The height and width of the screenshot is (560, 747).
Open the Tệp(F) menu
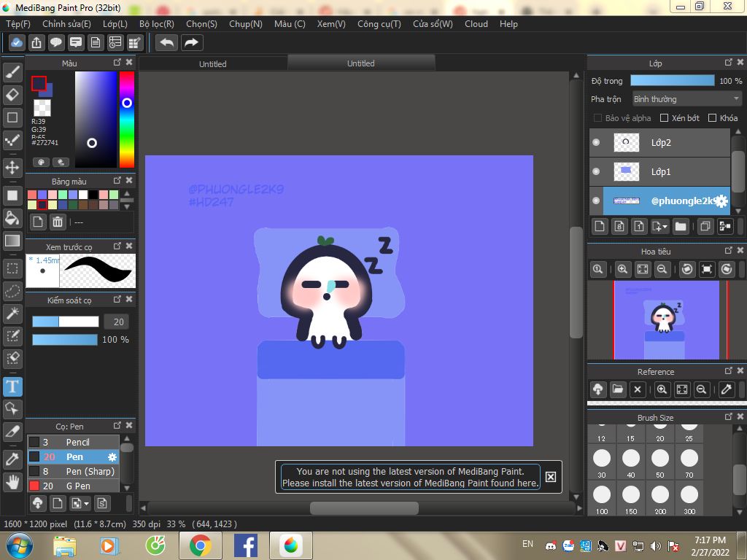pos(18,24)
